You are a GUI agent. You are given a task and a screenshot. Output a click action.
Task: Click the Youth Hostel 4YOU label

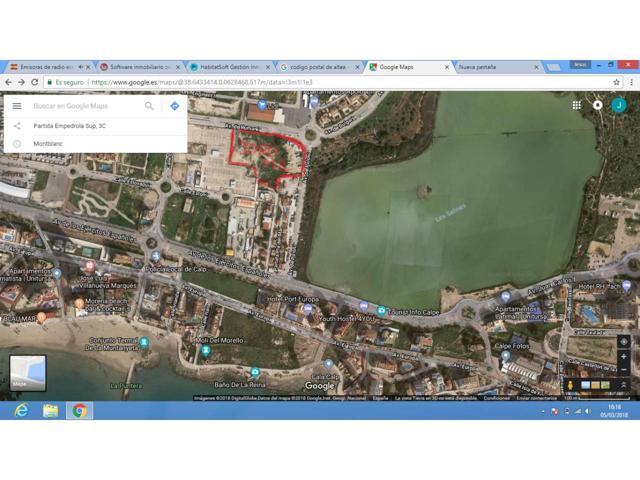346,319
